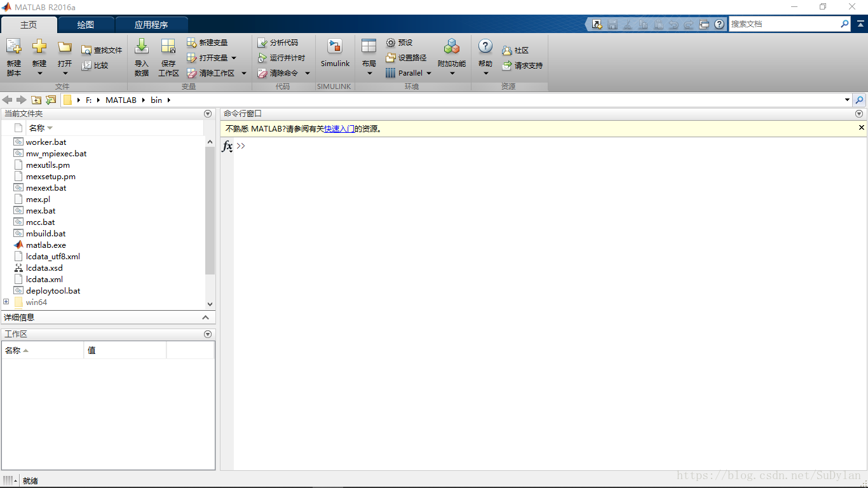Click the F: drive segment in path bar
The image size is (868, 488).
point(89,100)
